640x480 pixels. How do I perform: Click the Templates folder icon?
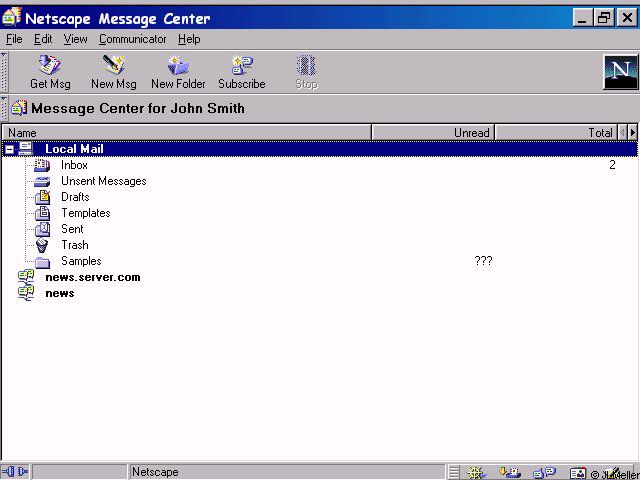(x=42, y=213)
